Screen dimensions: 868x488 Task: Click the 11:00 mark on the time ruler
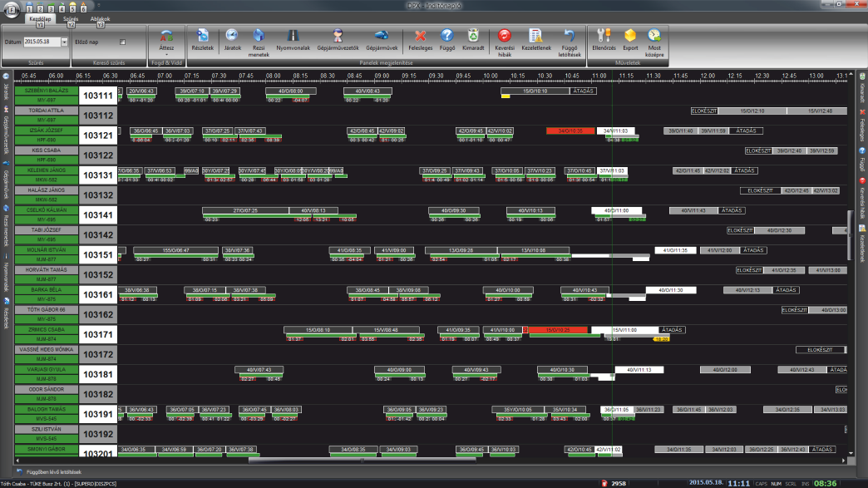point(599,76)
